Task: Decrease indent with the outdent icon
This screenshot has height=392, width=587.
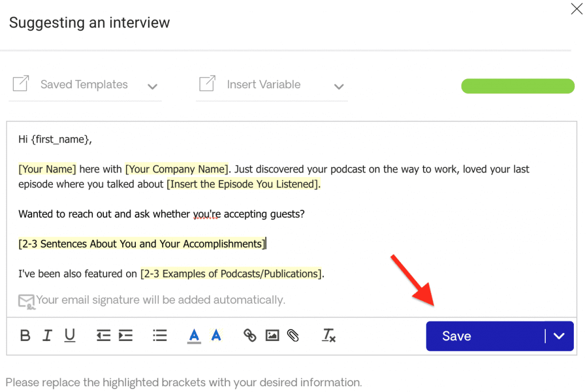Action: 103,335
